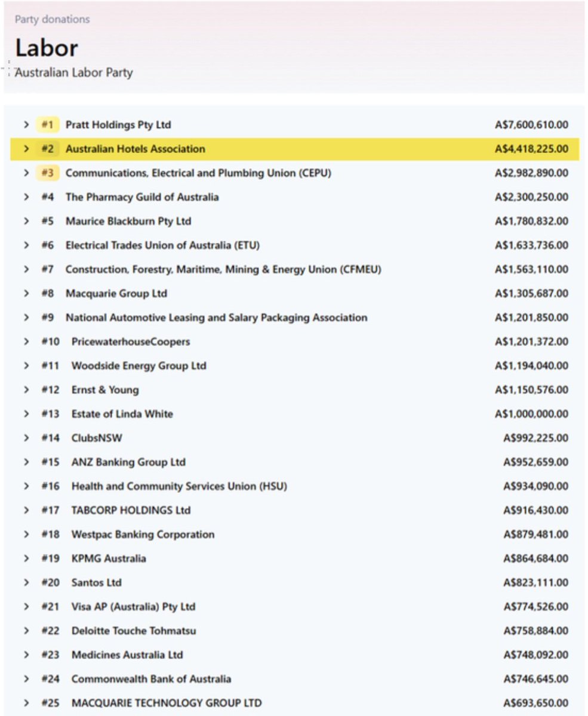588x716 pixels.
Task: Click the #2 rank badge
Action: coord(48,149)
